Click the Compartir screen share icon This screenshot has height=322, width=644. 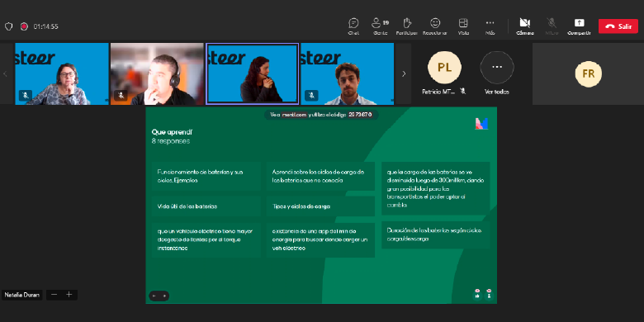click(579, 26)
